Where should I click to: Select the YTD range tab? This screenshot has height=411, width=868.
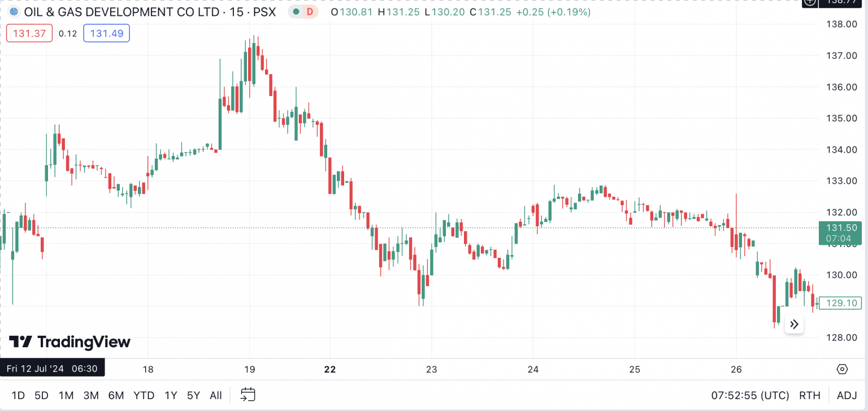coord(144,396)
